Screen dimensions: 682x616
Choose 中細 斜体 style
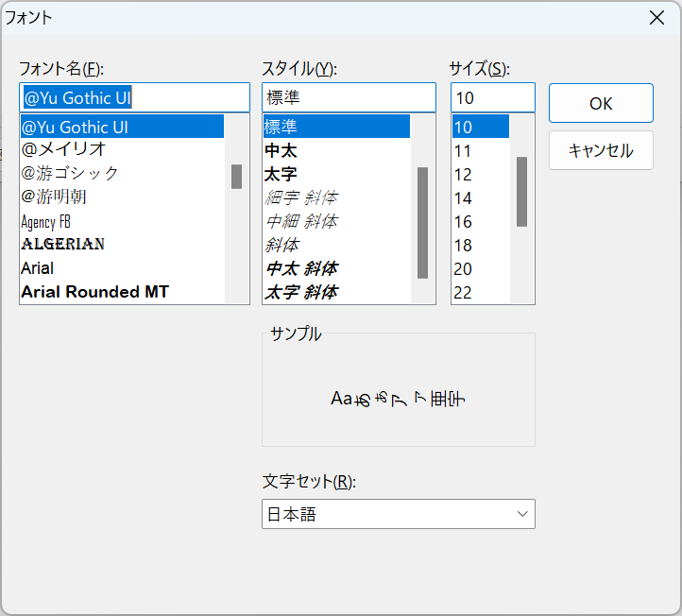tap(336, 221)
